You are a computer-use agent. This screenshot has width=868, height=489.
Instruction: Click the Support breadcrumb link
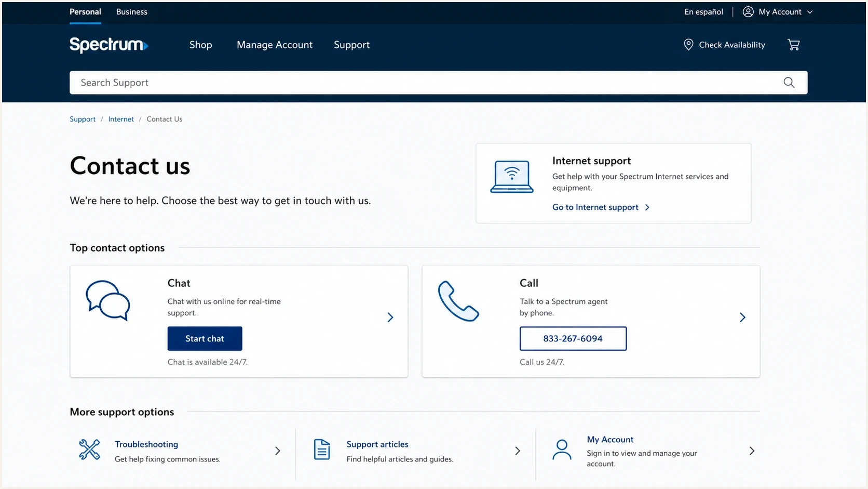[x=83, y=119]
